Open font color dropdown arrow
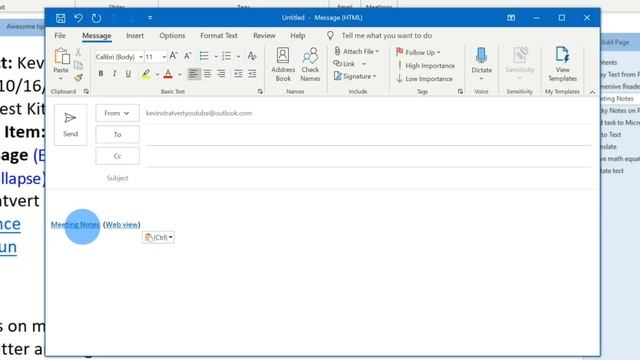 [180, 74]
